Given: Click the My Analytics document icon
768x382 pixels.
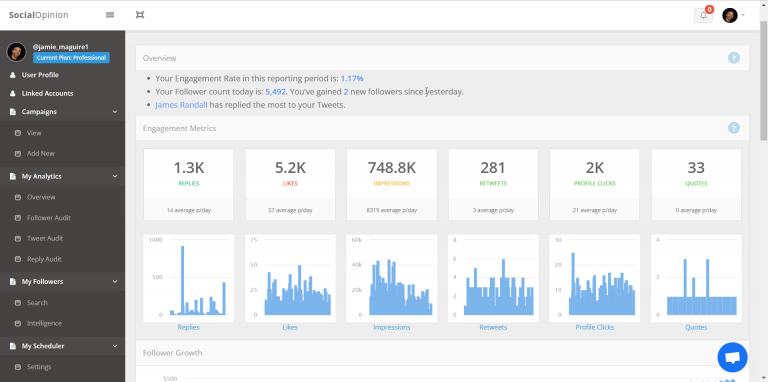Looking at the screenshot, I should coord(13,176).
